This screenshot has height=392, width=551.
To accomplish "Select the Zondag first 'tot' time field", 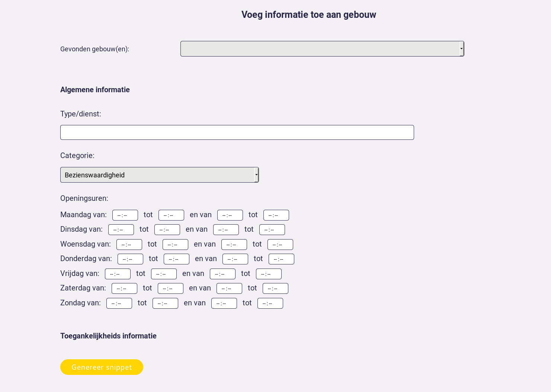I will (x=165, y=303).
